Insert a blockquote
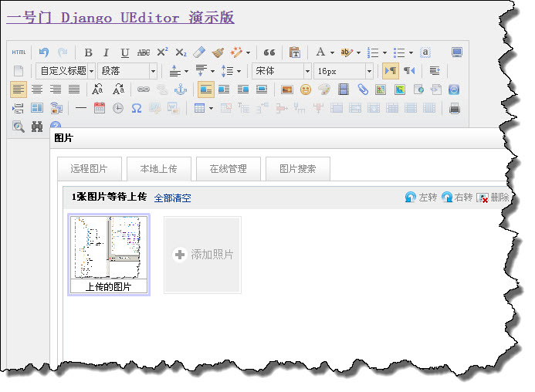This screenshot has width=535, height=392. 269,52
